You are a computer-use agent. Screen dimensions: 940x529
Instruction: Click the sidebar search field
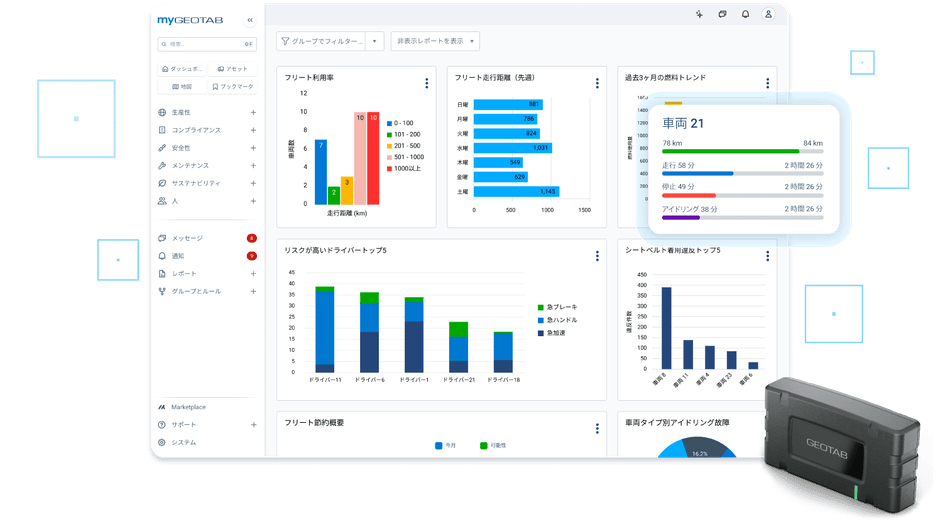coord(207,44)
